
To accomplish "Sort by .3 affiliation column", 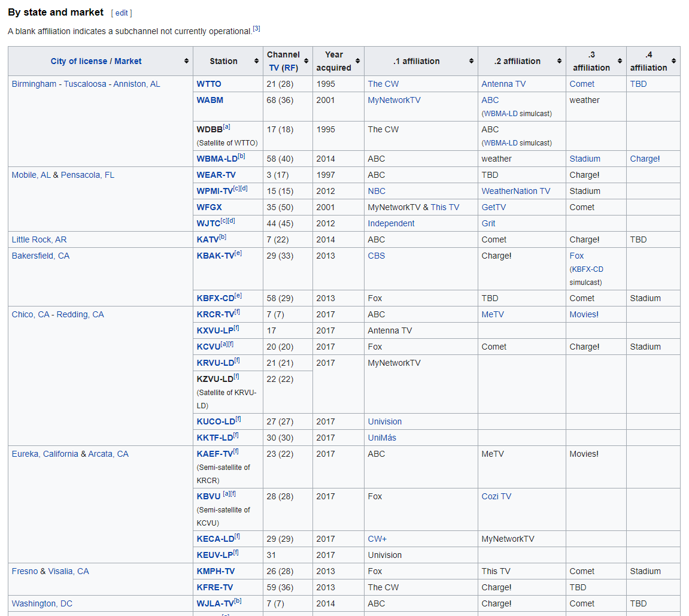I will [x=620, y=61].
